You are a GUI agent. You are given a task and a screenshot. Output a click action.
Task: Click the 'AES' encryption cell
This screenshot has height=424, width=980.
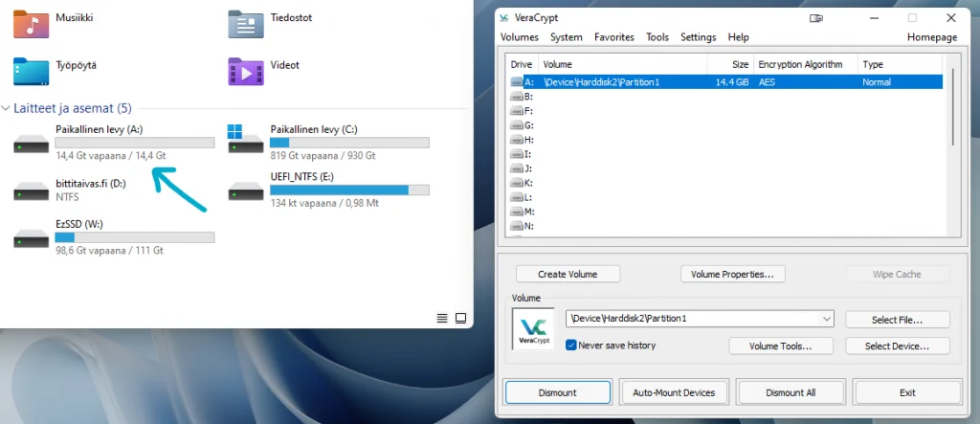[766, 82]
